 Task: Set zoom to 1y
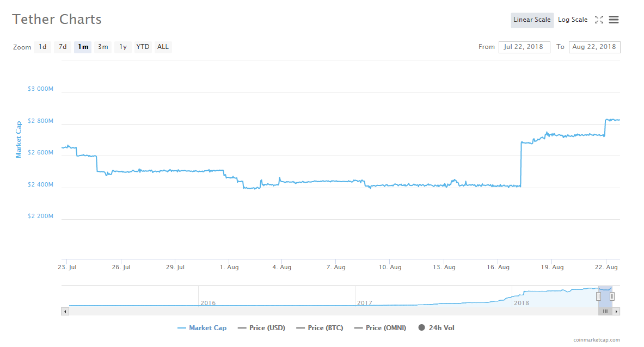[x=123, y=47]
